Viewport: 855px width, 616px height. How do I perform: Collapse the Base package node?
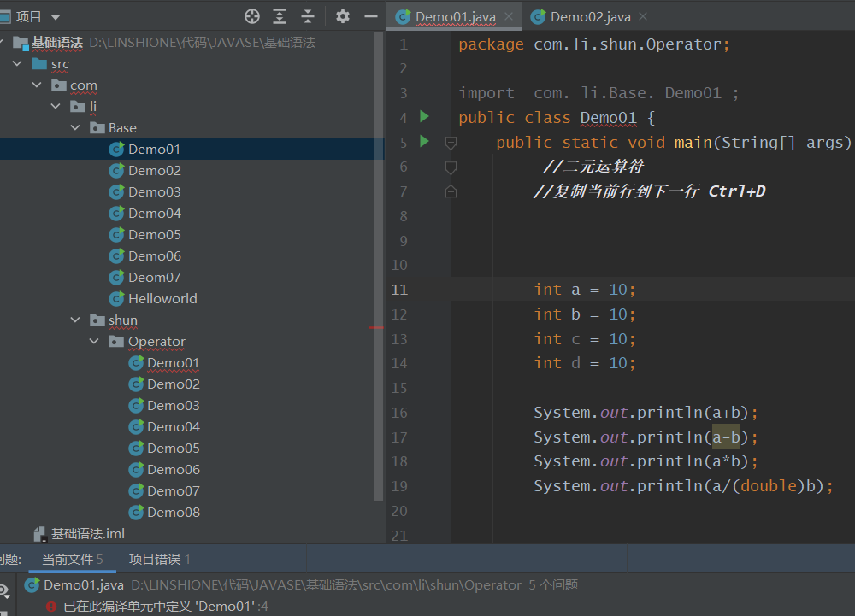(75, 127)
